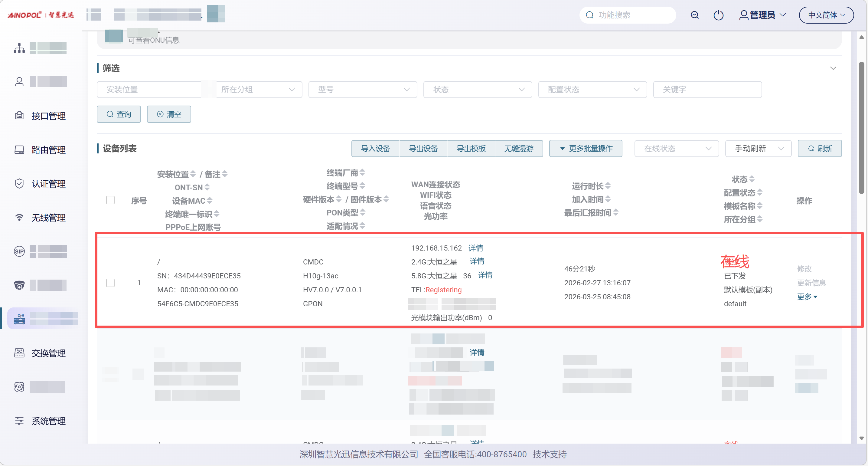Open 手动刷新 refresh mode dropdown
Viewport: 868px width, 466px height.
pyautogui.click(x=758, y=148)
